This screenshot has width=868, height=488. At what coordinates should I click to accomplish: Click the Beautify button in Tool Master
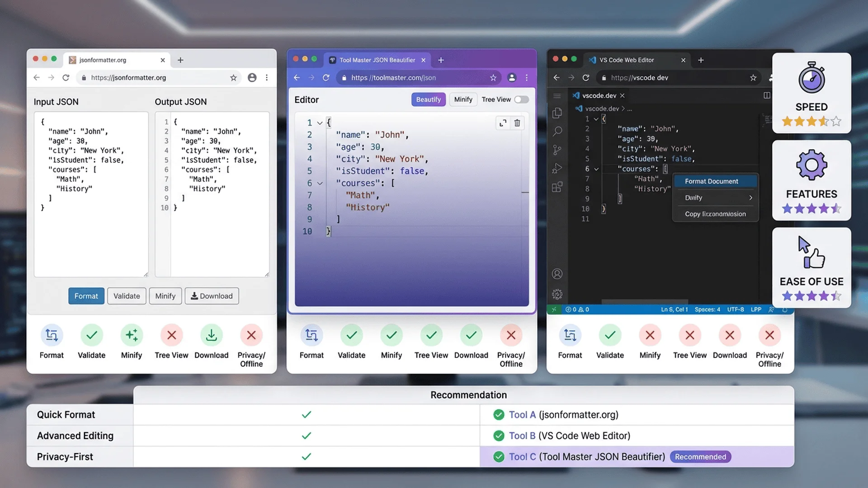point(428,99)
